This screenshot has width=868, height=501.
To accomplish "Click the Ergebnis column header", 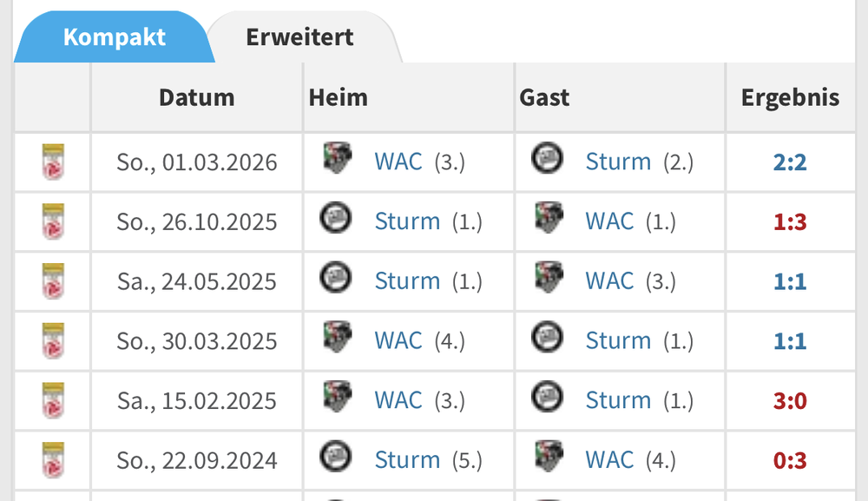I will 790,97.
